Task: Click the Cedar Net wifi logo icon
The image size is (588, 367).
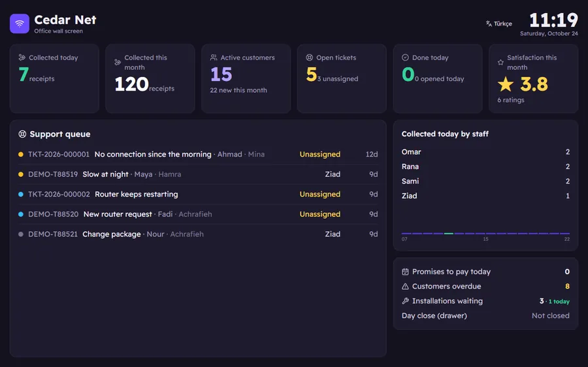Action: pyautogui.click(x=20, y=24)
